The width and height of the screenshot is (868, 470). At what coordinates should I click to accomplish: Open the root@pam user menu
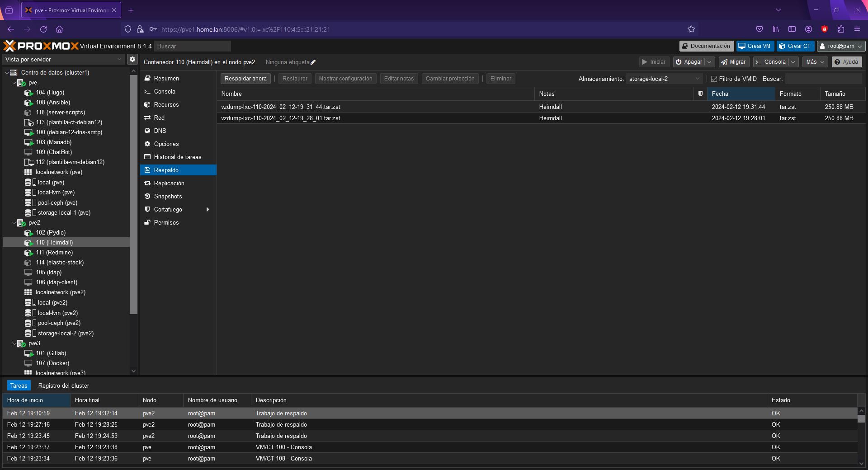coord(841,46)
